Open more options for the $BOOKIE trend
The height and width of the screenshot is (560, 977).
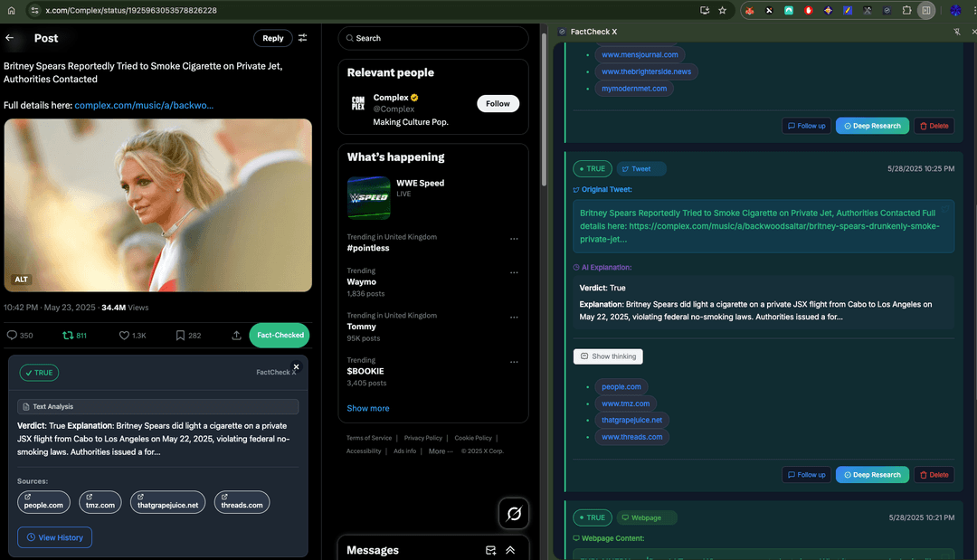(x=514, y=362)
